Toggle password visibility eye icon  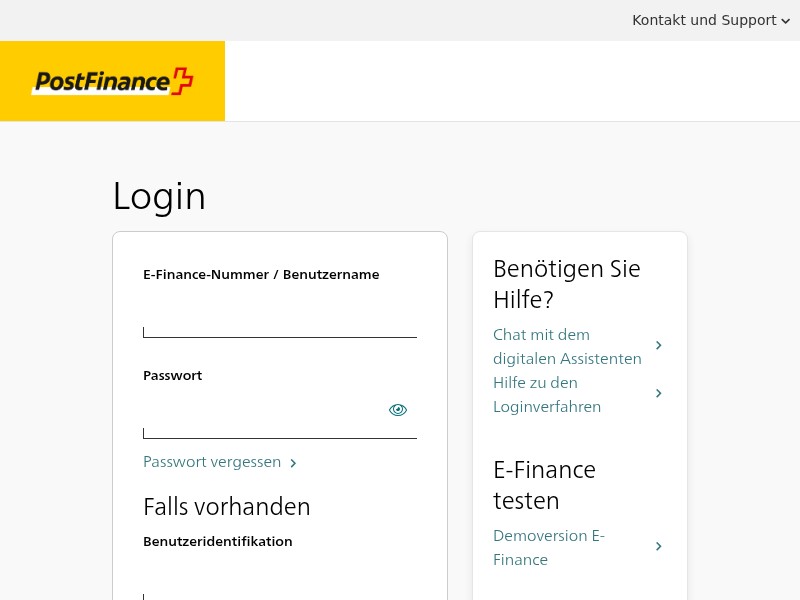pos(398,410)
